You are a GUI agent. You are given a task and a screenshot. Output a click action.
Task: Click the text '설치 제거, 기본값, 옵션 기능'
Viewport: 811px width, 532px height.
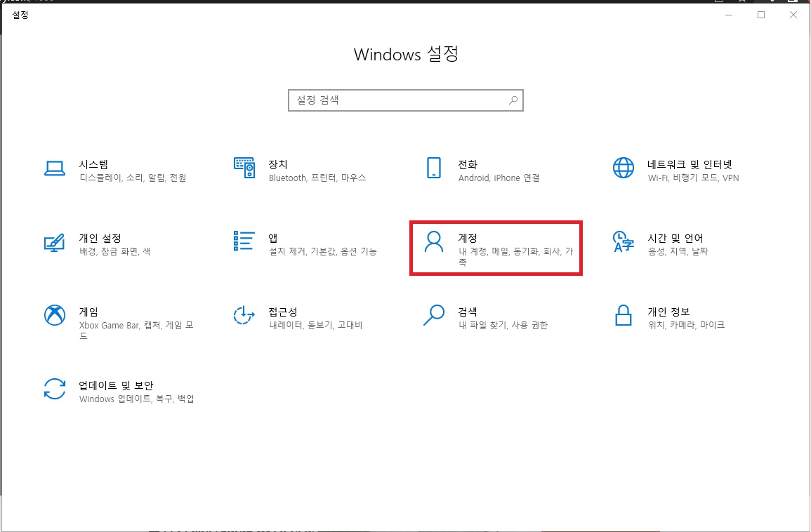click(x=323, y=252)
